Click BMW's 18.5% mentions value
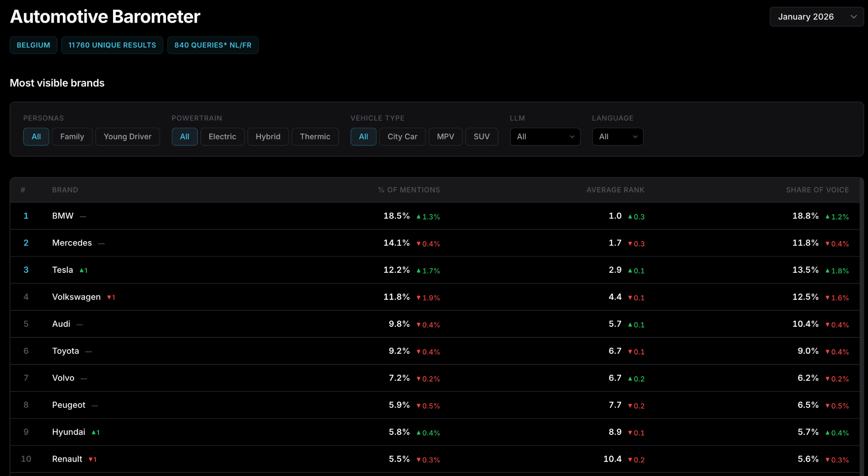868x476 pixels. pyautogui.click(x=396, y=216)
